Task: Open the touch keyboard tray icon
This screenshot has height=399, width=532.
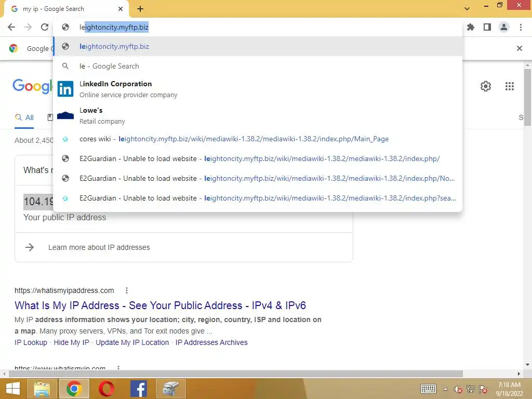Action: (x=428, y=389)
